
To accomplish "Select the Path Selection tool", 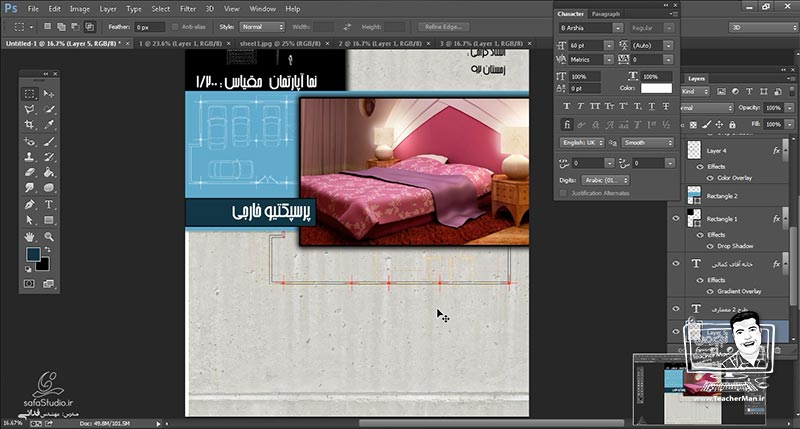I will tap(30, 220).
